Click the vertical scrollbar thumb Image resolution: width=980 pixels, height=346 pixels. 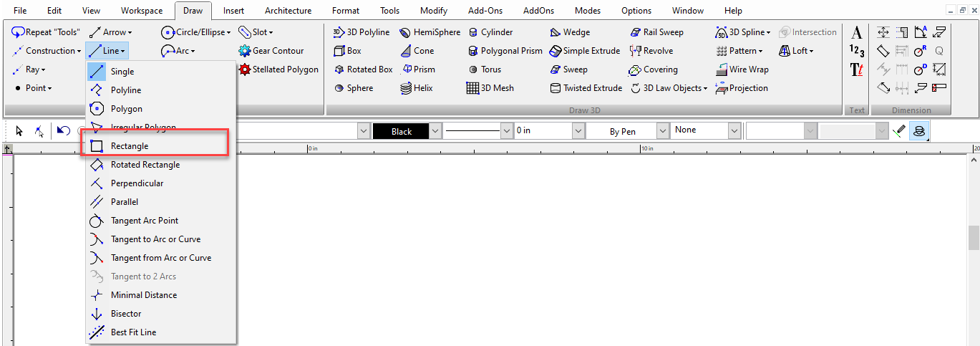point(974,238)
